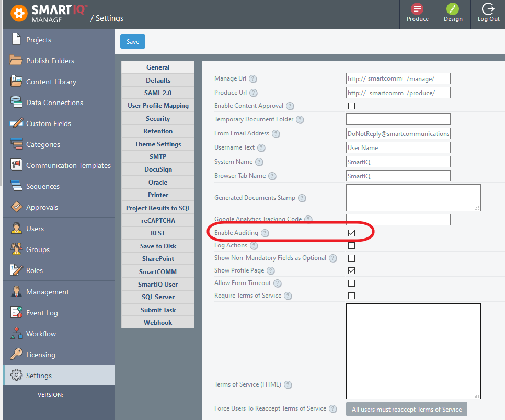Screen dimensions: 505x420
Task: Switch to Design from the header
Action: (453, 13)
